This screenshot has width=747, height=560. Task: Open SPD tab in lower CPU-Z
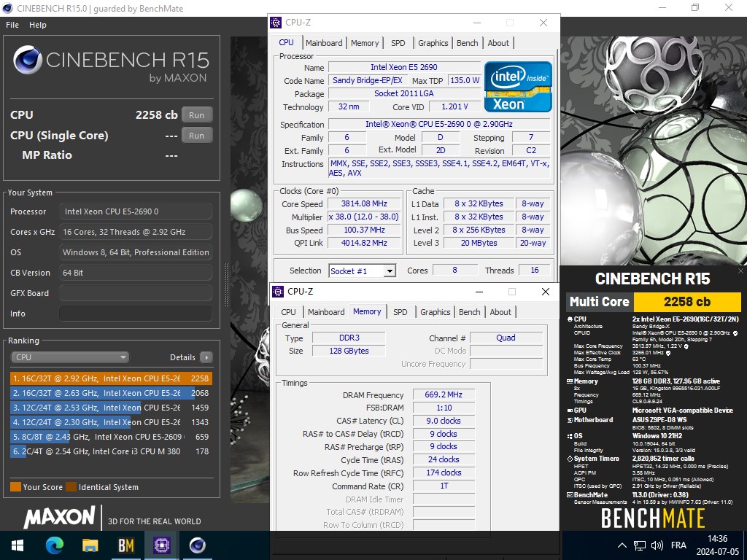[400, 312]
